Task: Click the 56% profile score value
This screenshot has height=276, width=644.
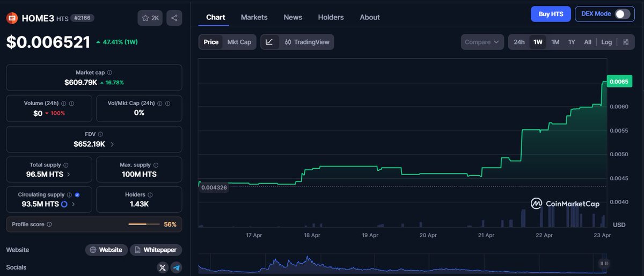Action: [x=170, y=224]
